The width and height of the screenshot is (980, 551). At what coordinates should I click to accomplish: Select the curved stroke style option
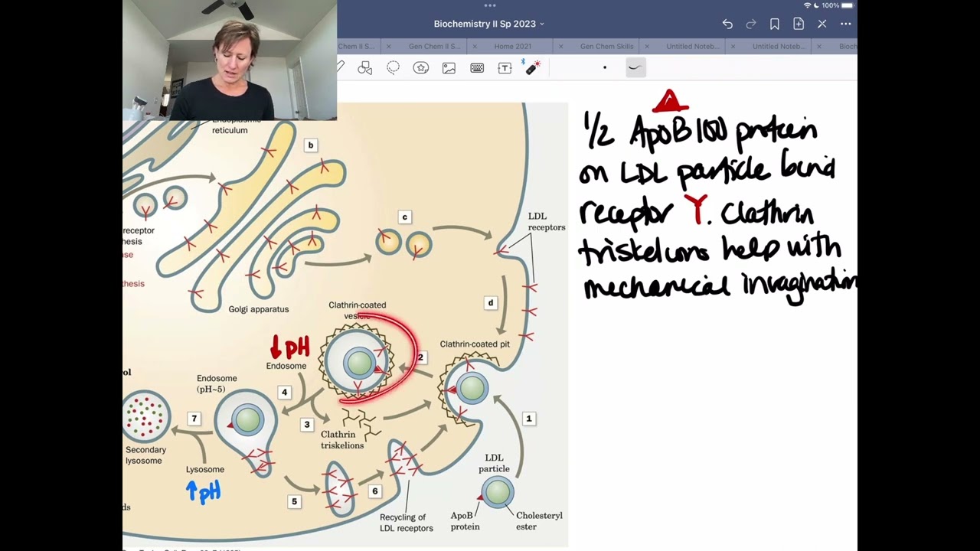[x=635, y=67]
